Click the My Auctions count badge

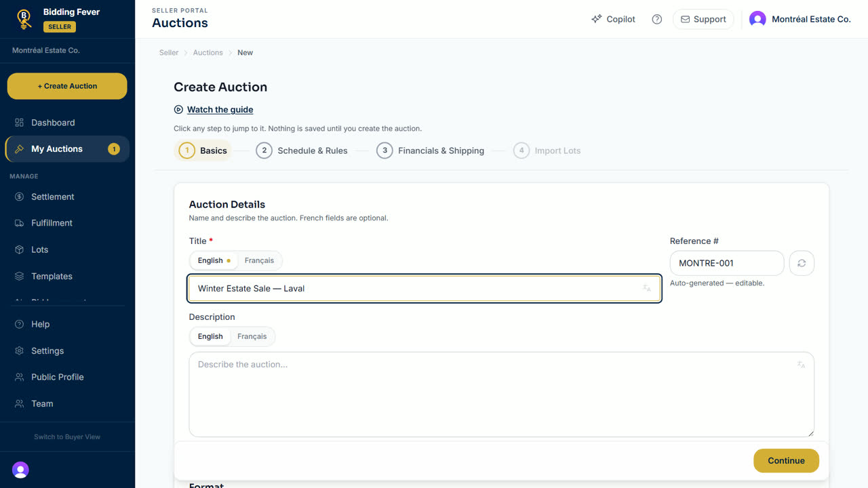click(x=114, y=149)
